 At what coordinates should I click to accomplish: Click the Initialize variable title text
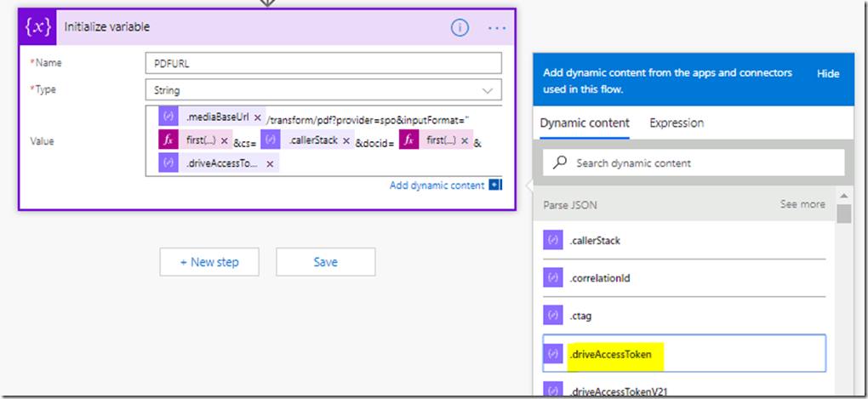107,27
